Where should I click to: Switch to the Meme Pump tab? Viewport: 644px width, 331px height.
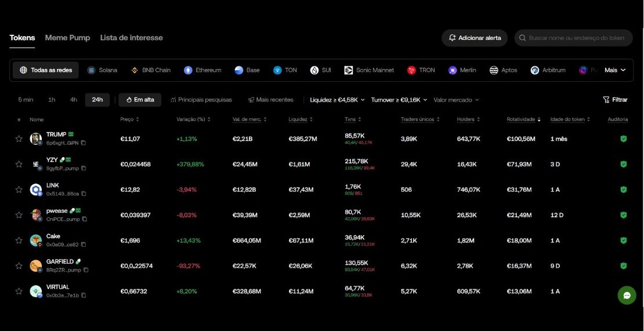[67, 38]
